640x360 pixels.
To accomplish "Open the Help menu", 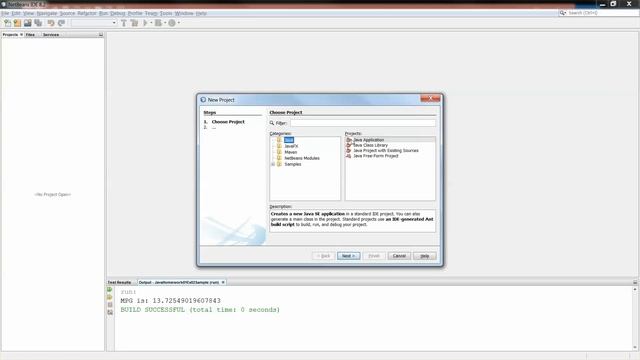I will 201,13.
